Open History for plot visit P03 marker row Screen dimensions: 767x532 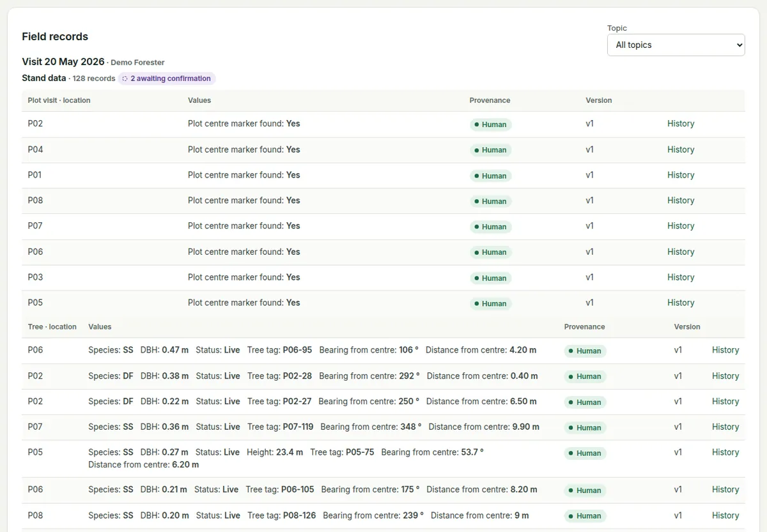click(681, 277)
